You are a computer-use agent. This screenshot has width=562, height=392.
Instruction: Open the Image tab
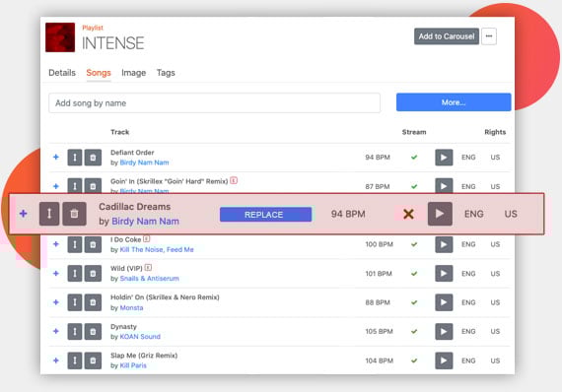tap(133, 73)
